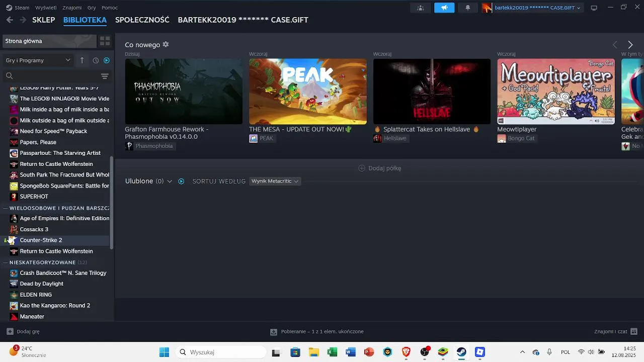Open Roblox icon in taskbar
This screenshot has height=362, width=644.
click(480, 352)
